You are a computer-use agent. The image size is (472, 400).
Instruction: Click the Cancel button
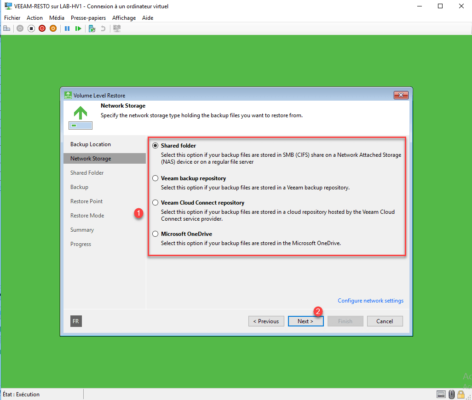[385, 321]
